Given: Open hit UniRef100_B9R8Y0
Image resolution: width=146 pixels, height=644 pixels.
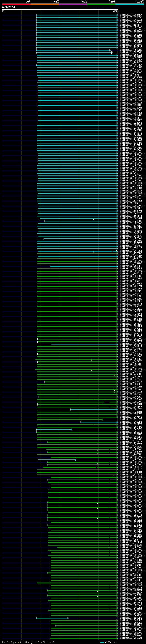Looking at the screenshot, I should coord(131,25).
